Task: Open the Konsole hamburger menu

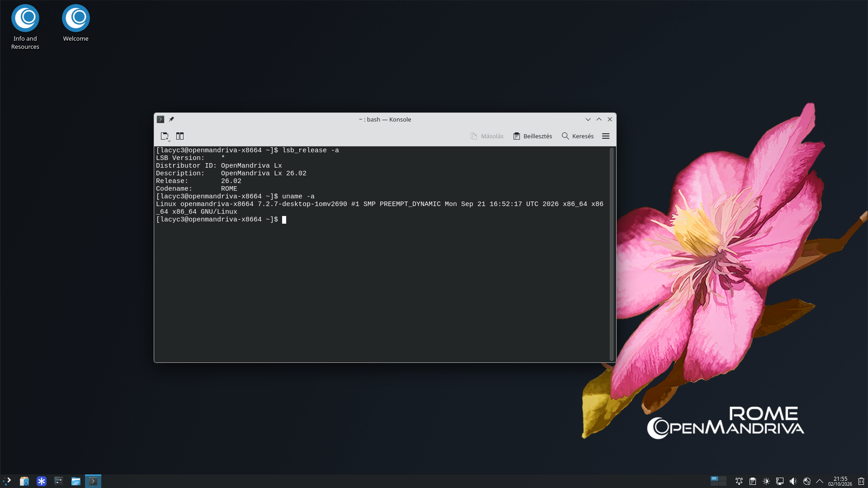Action: click(x=606, y=136)
